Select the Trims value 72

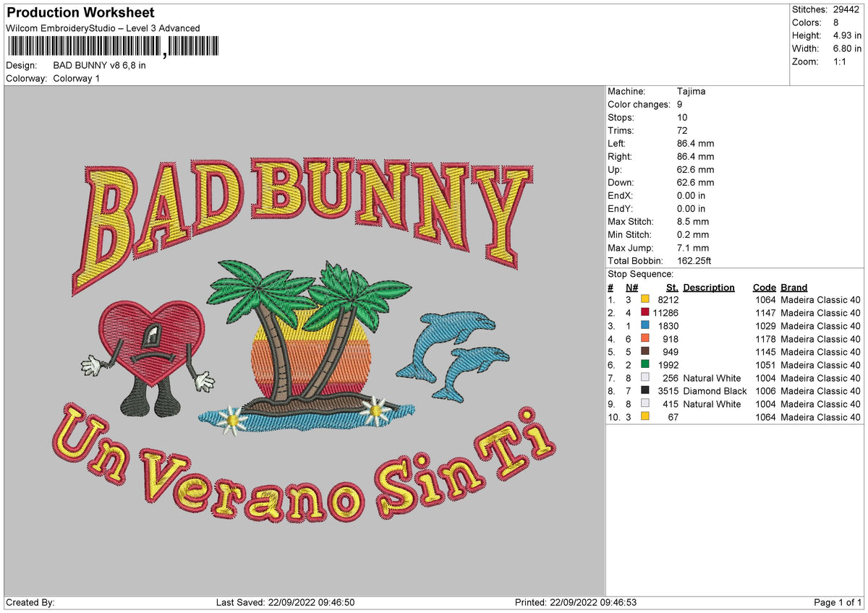tap(682, 130)
